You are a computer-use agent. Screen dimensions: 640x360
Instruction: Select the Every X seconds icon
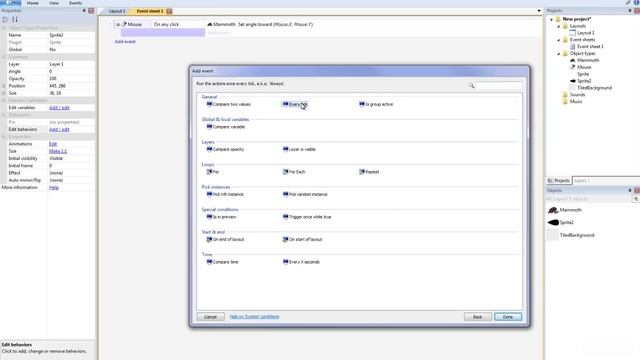(x=285, y=262)
